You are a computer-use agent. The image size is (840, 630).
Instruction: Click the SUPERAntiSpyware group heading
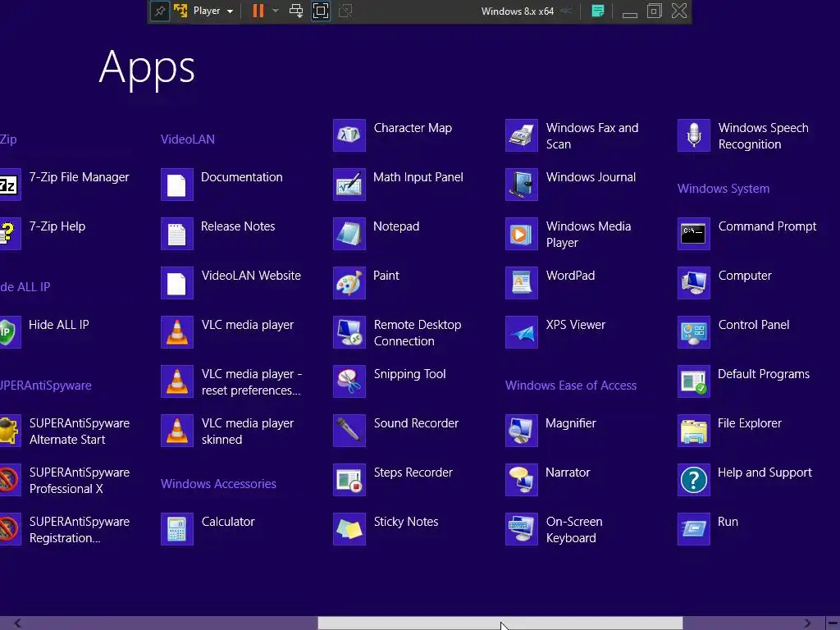click(x=46, y=386)
